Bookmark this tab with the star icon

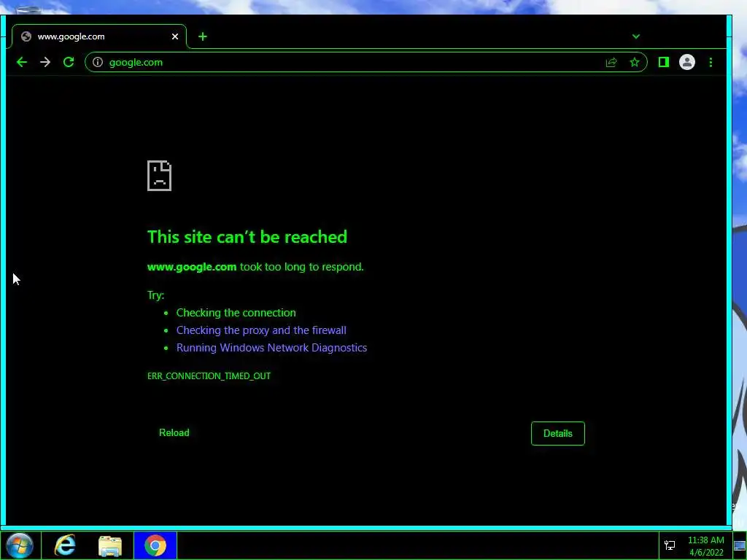click(x=635, y=63)
